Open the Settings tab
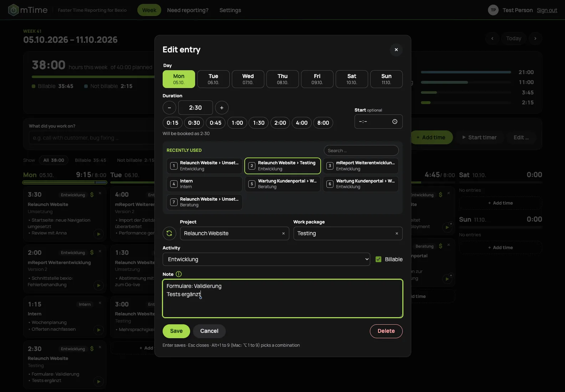This screenshot has width=565, height=392. tap(230, 10)
